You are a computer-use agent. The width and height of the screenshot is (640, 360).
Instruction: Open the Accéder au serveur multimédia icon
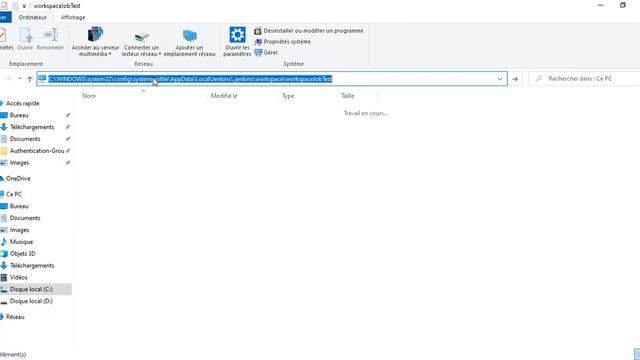(x=95, y=34)
